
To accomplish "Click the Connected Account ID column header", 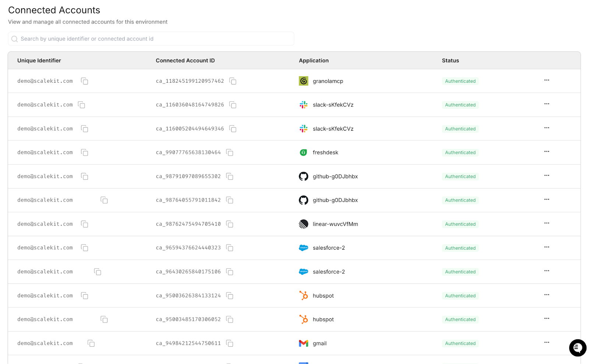I will [x=185, y=61].
